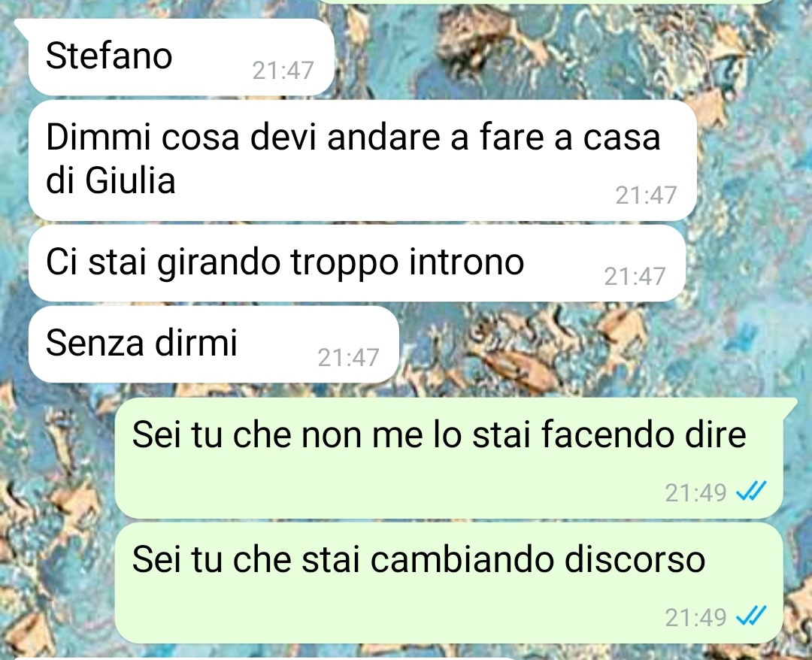Click the blue read ticks on 'cambiando discorso' message
This screenshot has height=660, width=812.
coord(751,616)
